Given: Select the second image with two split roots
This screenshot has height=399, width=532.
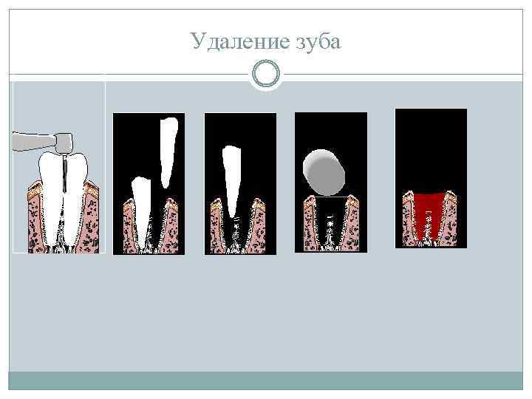Looking at the screenshot, I should (149, 184).
